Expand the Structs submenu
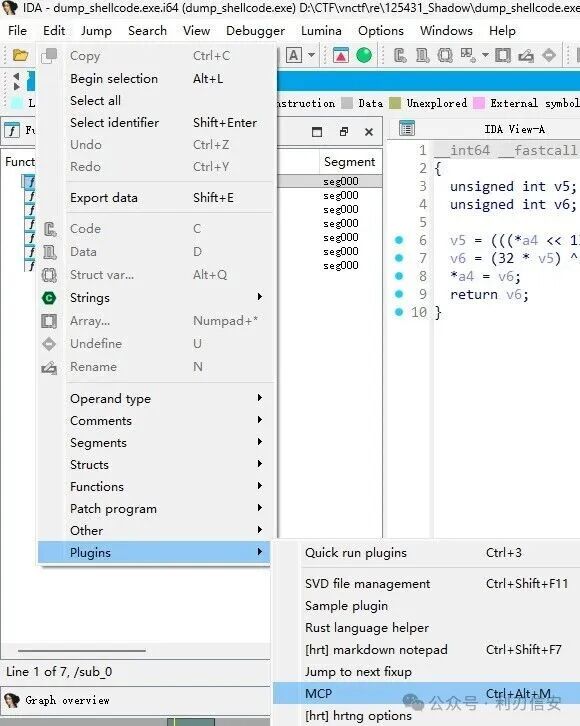The height and width of the screenshot is (726, 580). pos(154,464)
